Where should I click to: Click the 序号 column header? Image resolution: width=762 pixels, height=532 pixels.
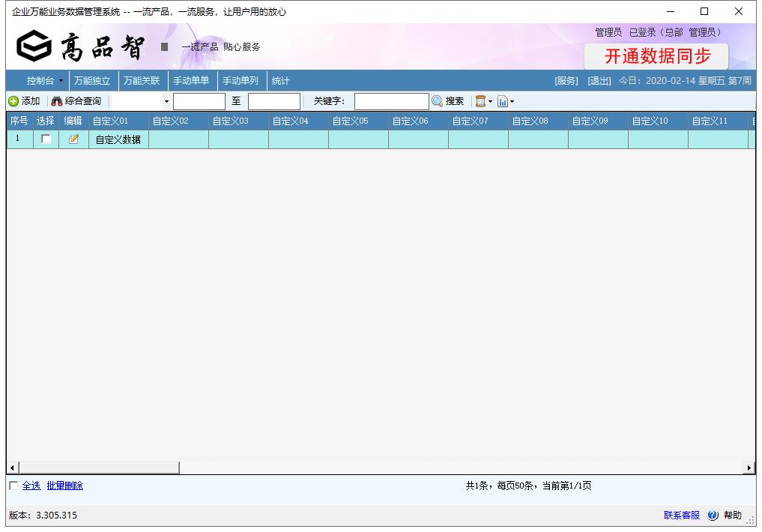pyautogui.click(x=19, y=121)
